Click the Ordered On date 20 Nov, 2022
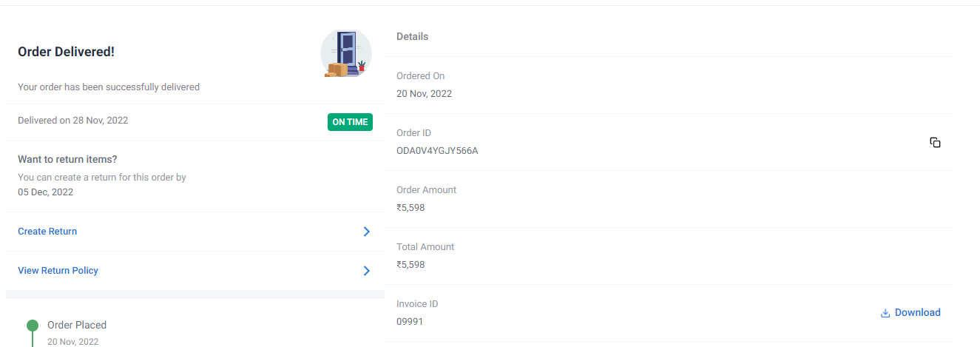This screenshot has height=347, width=980. 424,94
